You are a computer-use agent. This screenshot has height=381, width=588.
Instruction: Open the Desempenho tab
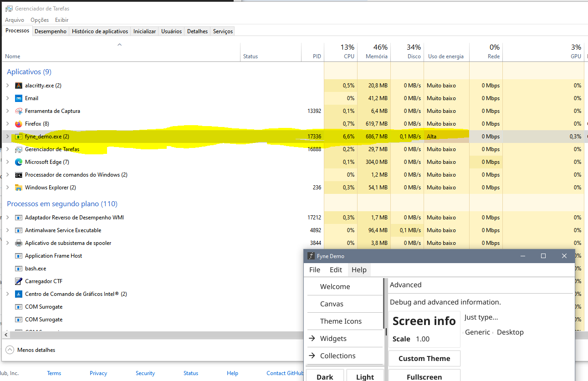pos(50,31)
